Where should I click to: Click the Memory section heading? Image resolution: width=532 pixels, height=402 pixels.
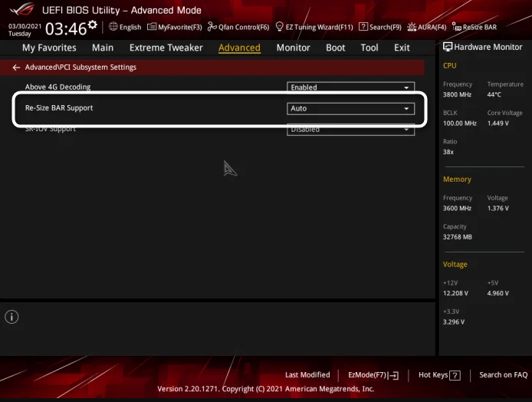coord(457,180)
